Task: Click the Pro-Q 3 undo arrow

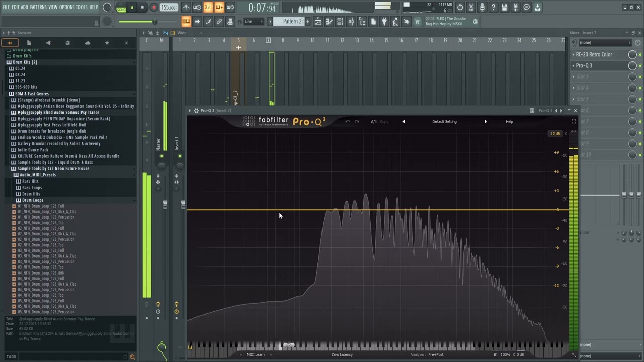Action: click(x=347, y=122)
